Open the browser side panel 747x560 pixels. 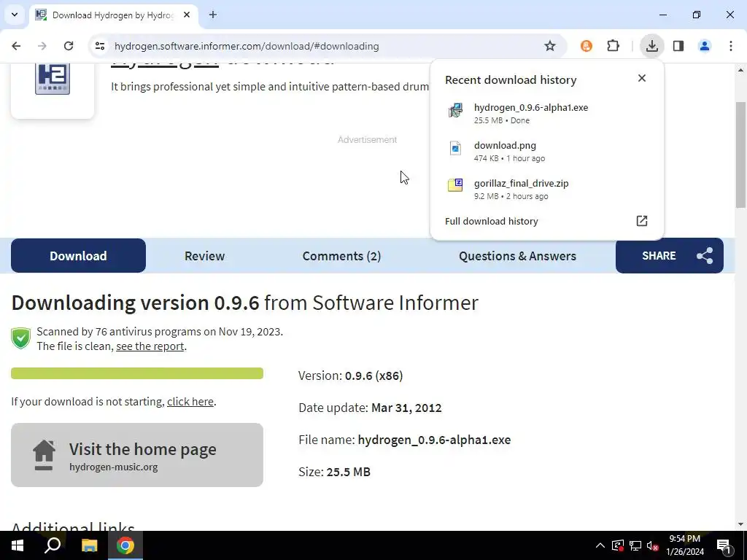pos(678,46)
